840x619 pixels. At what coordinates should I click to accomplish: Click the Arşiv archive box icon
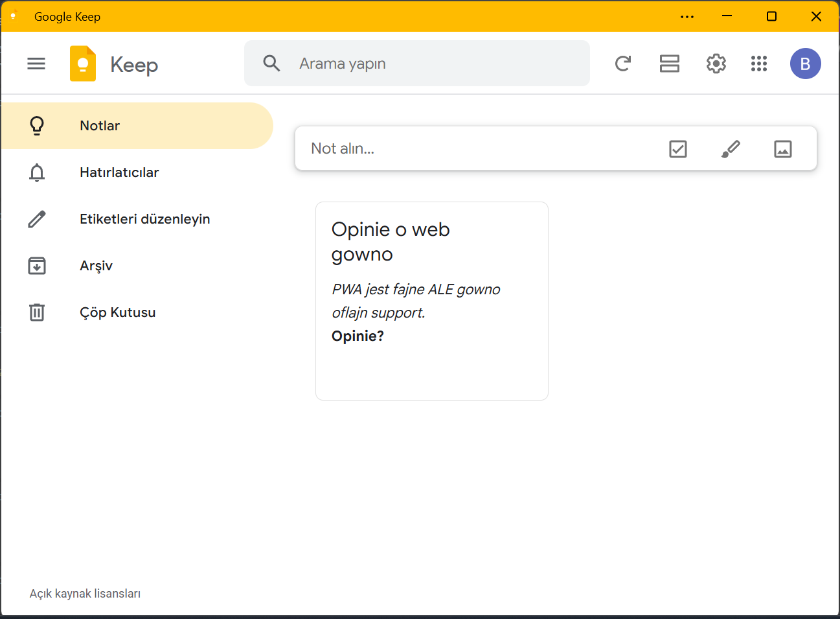37,266
